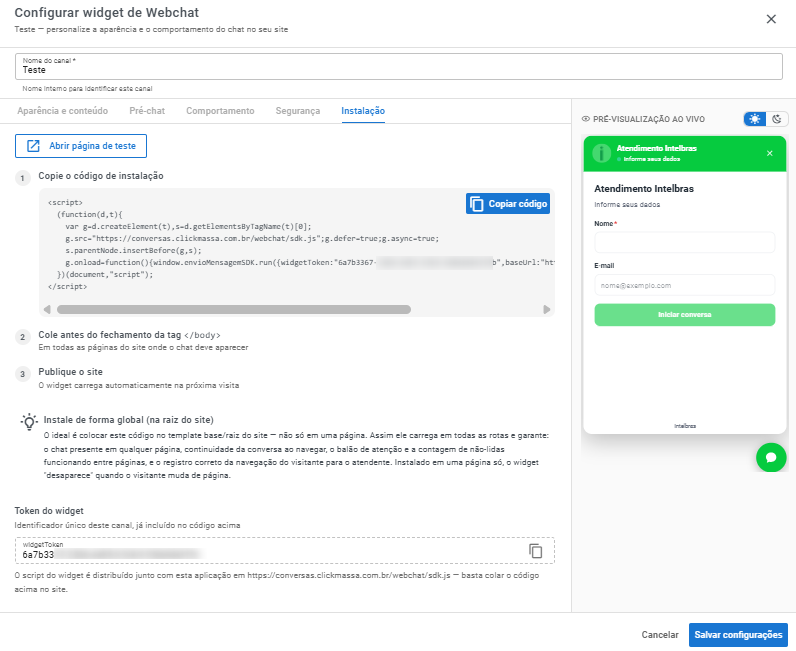The height and width of the screenshot is (651, 796).
Task: Click the Copiar código button
Action: point(508,204)
